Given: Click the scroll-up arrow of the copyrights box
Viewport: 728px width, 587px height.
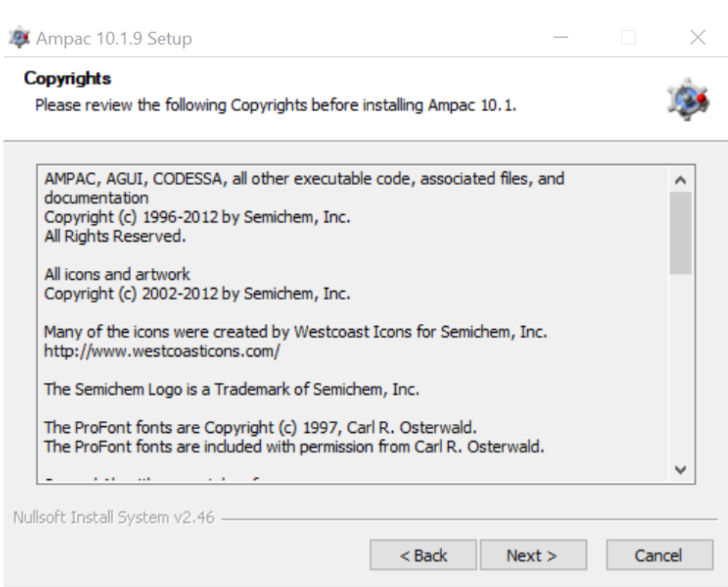Looking at the screenshot, I should (680, 180).
